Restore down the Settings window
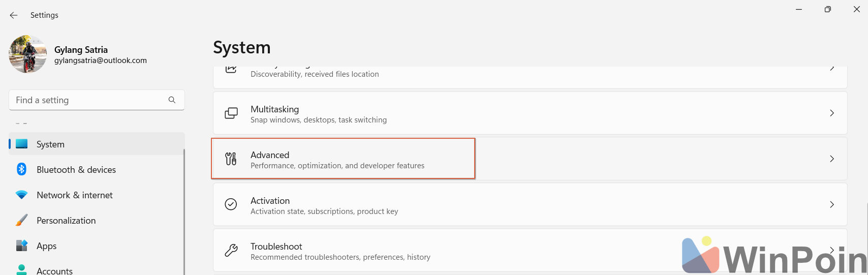868x275 pixels. [x=828, y=9]
